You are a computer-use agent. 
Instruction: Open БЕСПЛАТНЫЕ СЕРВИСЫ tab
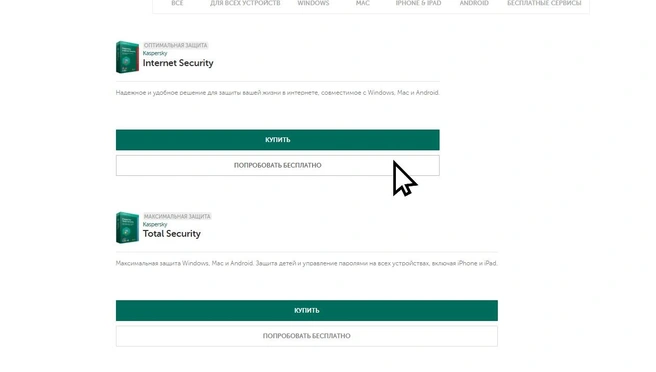[544, 3]
